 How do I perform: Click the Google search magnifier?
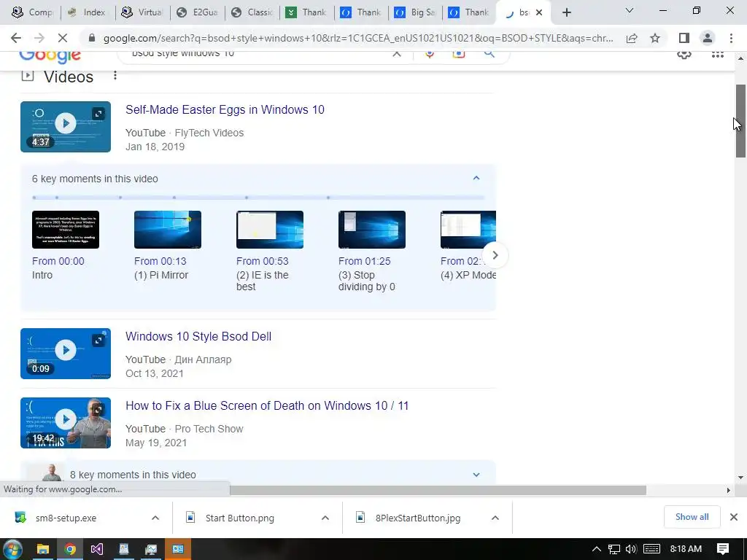point(489,53)
